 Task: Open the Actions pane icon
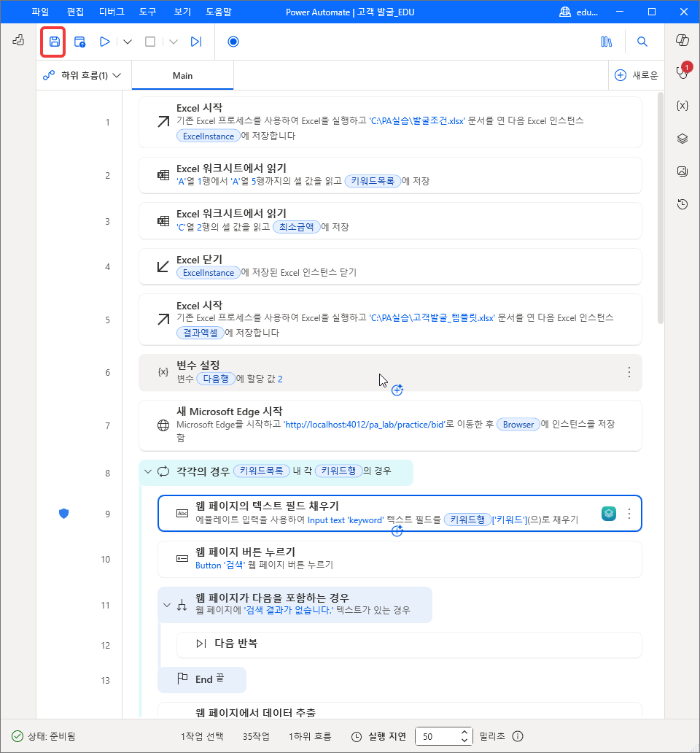coord(18,40)
